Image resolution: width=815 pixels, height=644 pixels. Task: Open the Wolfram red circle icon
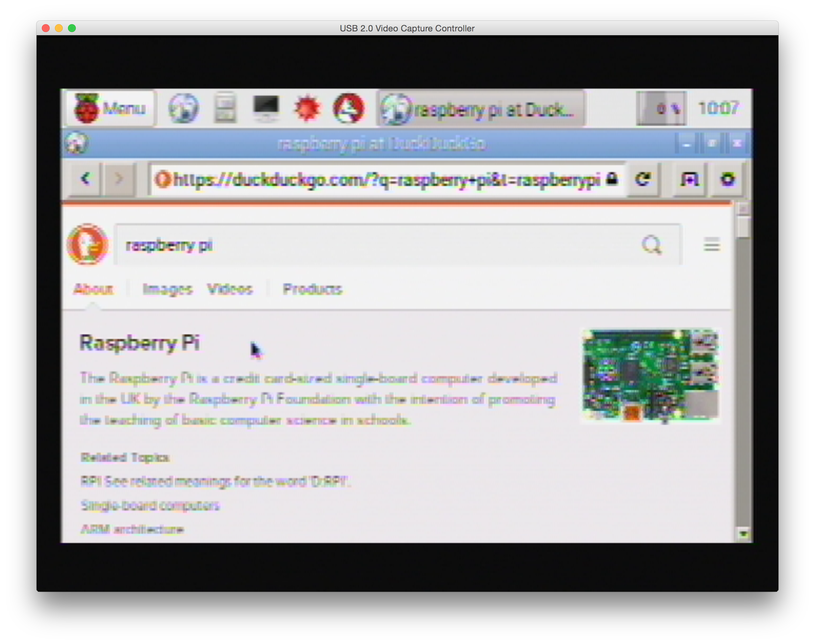[x=349, y=108]
